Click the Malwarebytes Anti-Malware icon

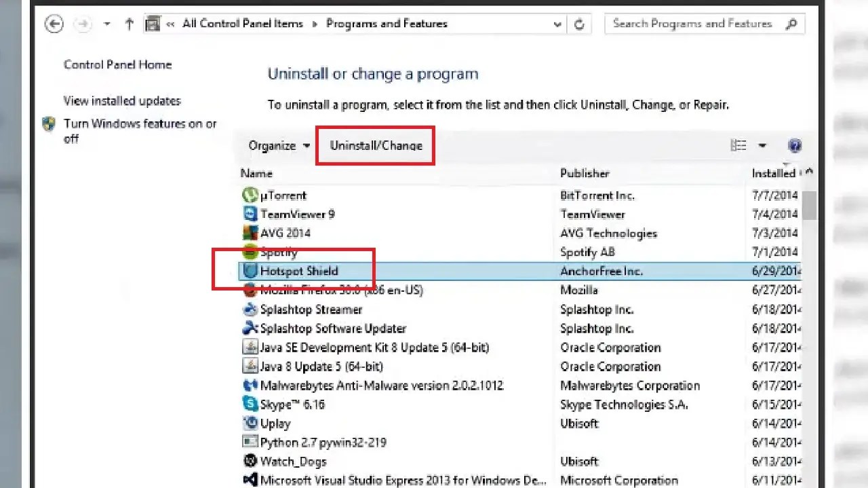pos(250,386)
